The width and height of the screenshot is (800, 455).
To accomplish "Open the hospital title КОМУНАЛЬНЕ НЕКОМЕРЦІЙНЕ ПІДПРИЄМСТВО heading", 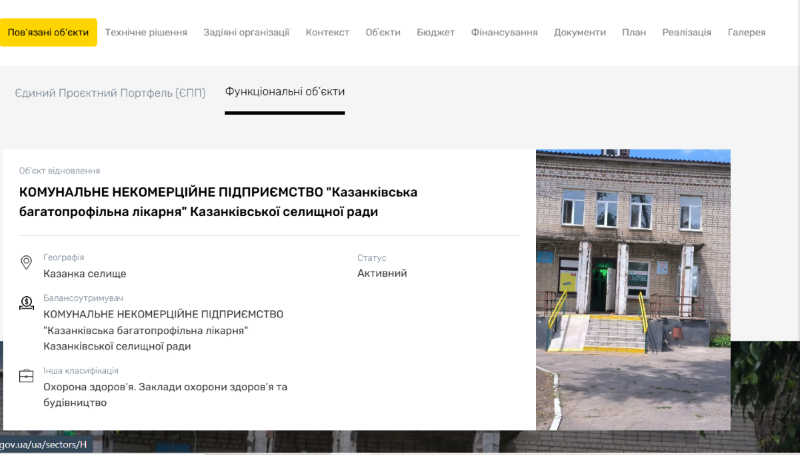I will [x=218, y=201].
